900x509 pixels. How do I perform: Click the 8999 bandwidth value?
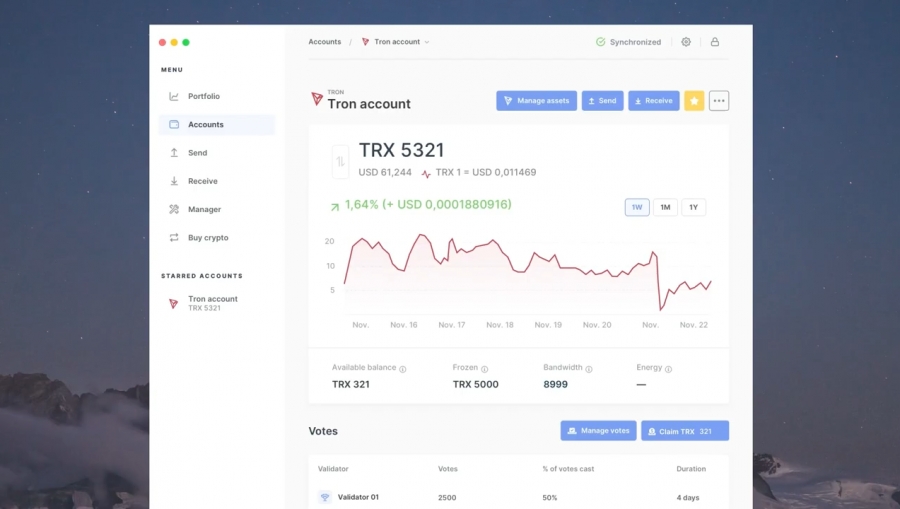click(x=556, y=384)
